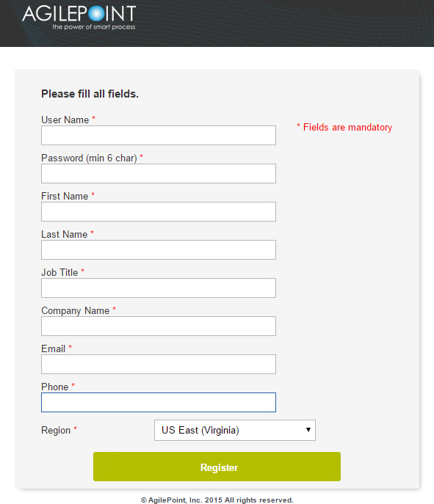Click 'the power of smart process' tagline

pos(94,27)
